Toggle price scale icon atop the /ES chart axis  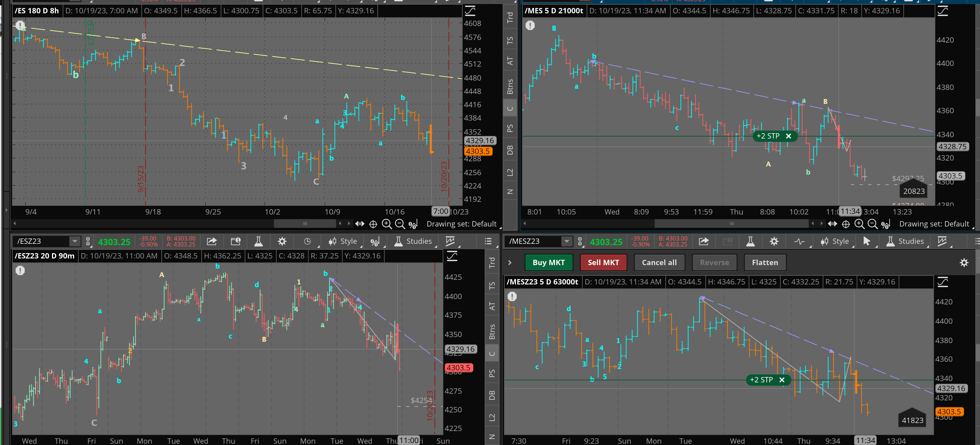pyautogui.click(x=470, y=11)
